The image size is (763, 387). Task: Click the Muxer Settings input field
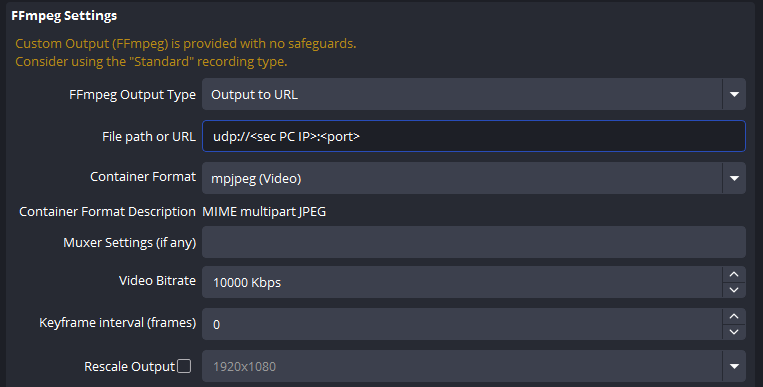point(473,242)
